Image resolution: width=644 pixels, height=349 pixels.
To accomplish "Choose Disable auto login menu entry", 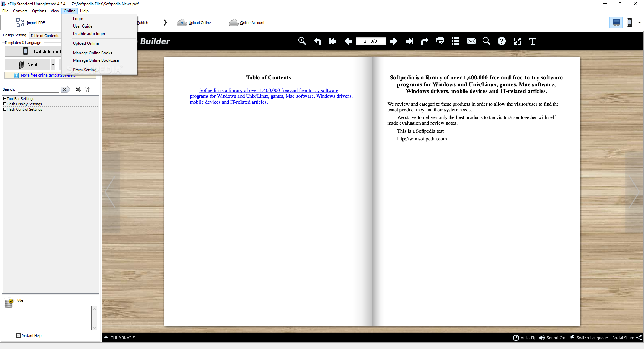I will click(x=99, y=34).
